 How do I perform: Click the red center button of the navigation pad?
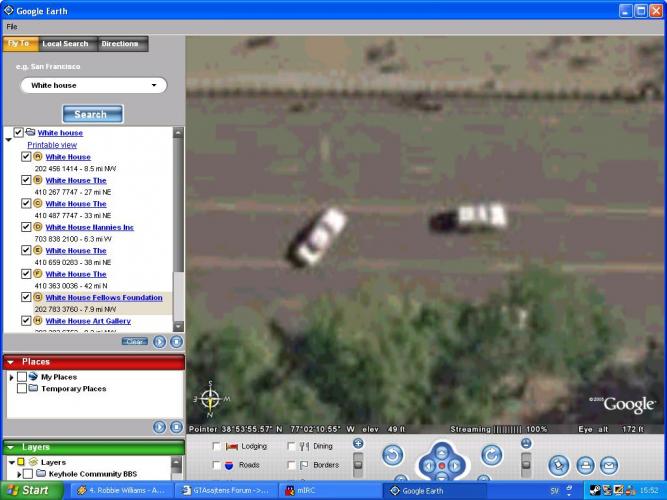coord(442,466)
